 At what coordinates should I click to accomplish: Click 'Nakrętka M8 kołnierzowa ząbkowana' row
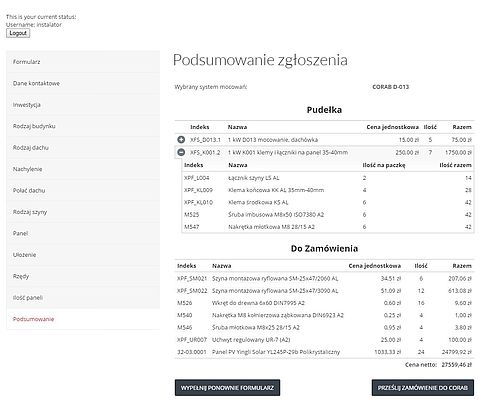tap(278, 315)
